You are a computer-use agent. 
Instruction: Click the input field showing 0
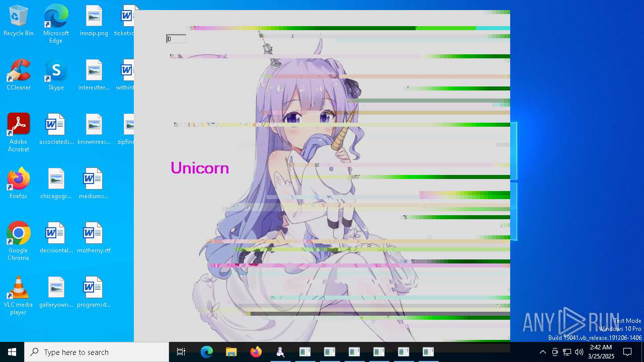(x=176, y=39)
